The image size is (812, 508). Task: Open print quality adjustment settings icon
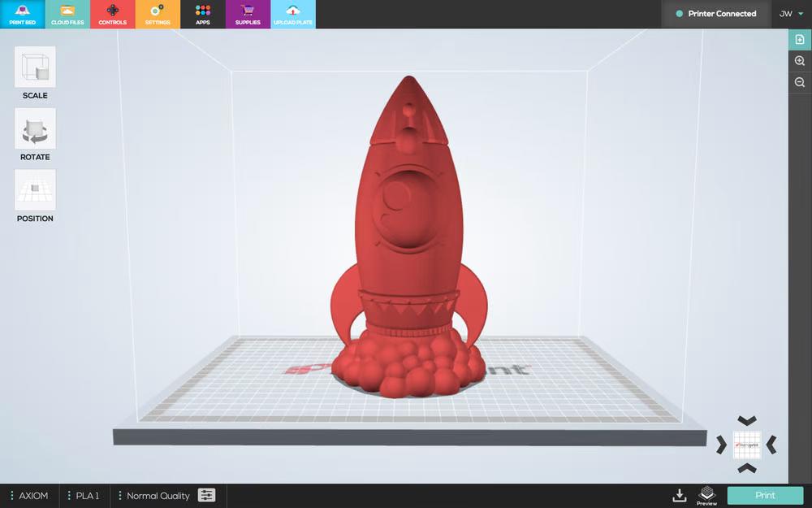207,495
